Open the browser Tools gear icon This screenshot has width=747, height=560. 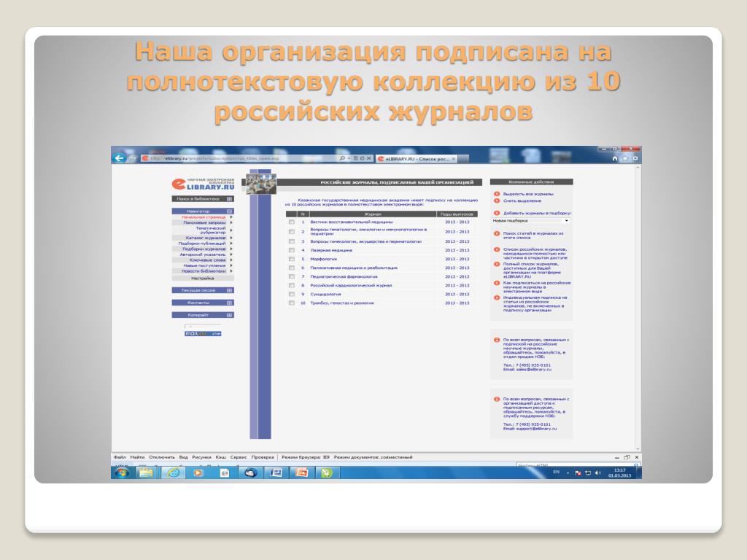pyautogui.click(x=635, y=158)
